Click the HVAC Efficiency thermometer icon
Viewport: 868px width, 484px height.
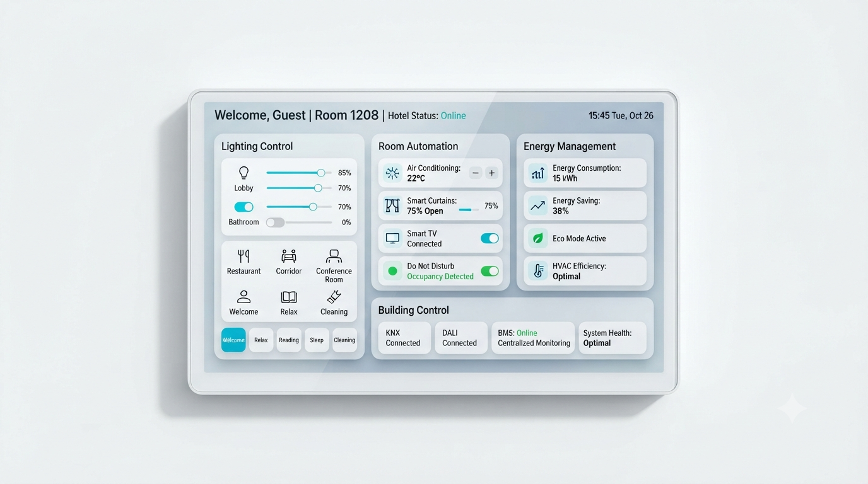pyautogui.click(x=538, y=271)
